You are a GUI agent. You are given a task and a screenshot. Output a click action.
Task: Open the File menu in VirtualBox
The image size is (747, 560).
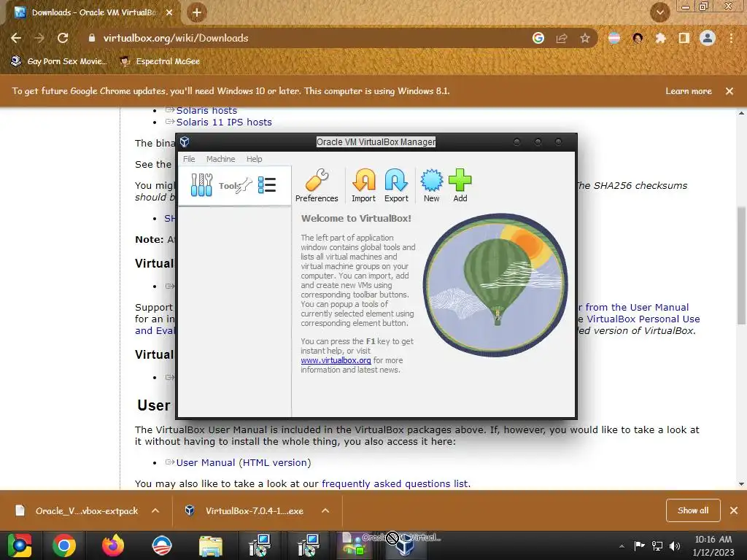pos(189,158)
